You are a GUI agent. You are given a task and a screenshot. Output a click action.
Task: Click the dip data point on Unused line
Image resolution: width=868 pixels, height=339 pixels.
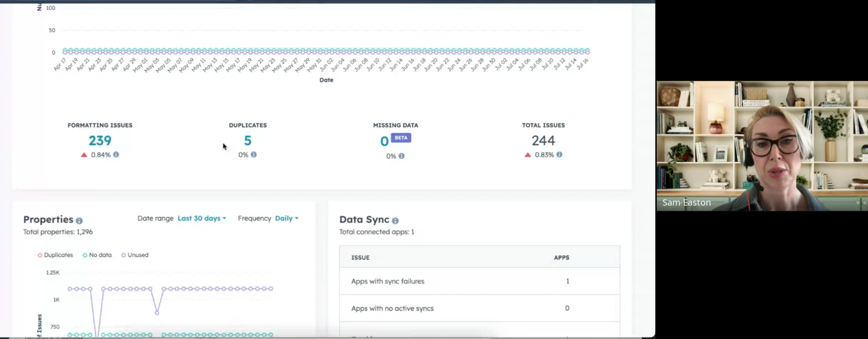(157, 313)
